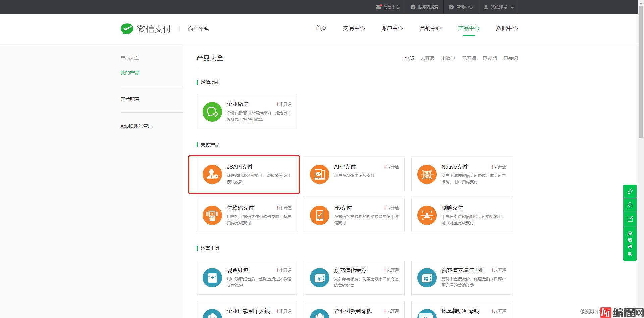Click the 现金红包 product title
644x318 pixels.
pos(237,270)
